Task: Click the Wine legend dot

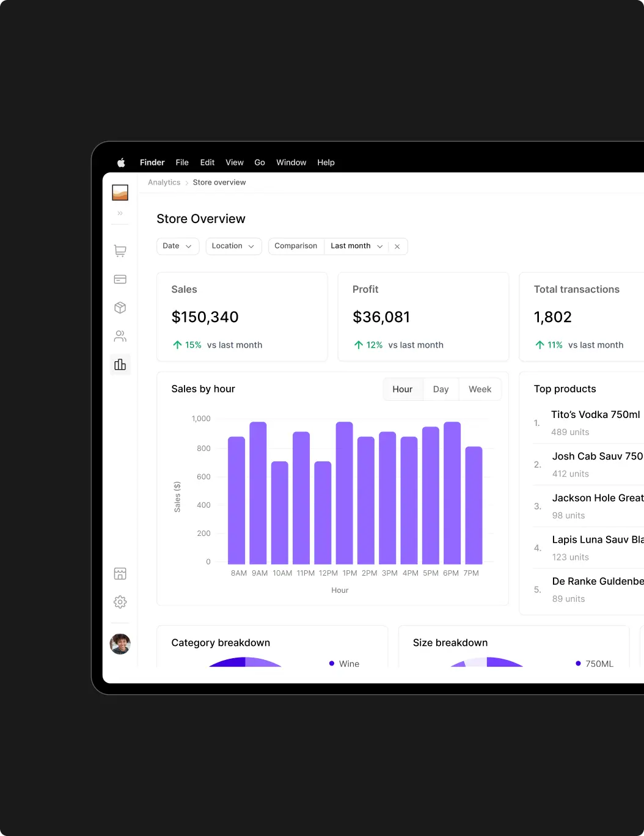Action: [x=332, y=663]
